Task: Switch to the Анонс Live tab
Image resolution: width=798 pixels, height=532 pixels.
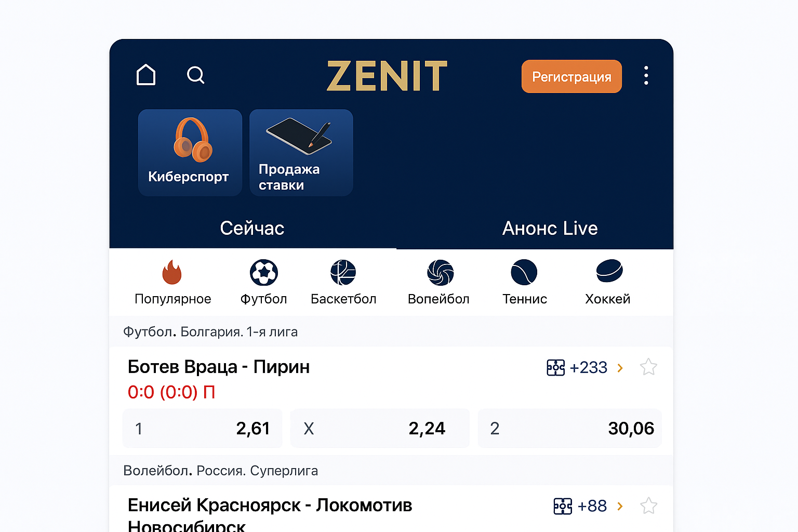Action: click(550, 228)
